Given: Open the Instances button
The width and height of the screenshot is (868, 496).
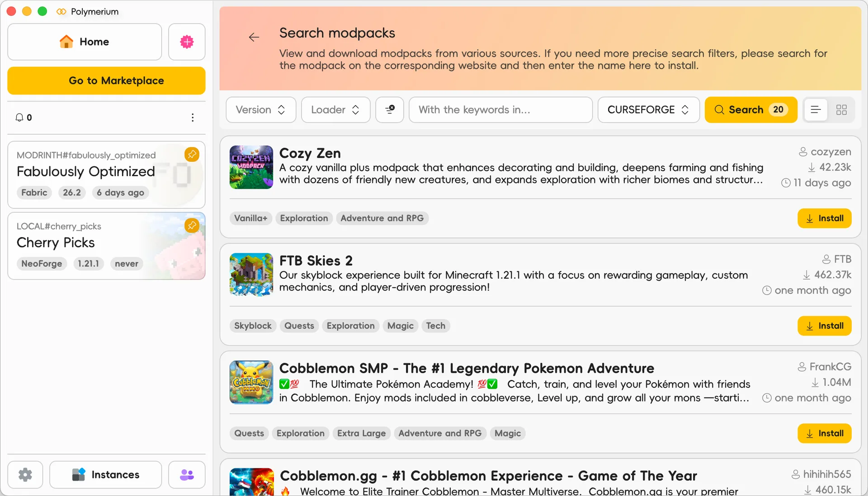Looking at the screenshot, I should coord(105,475).
